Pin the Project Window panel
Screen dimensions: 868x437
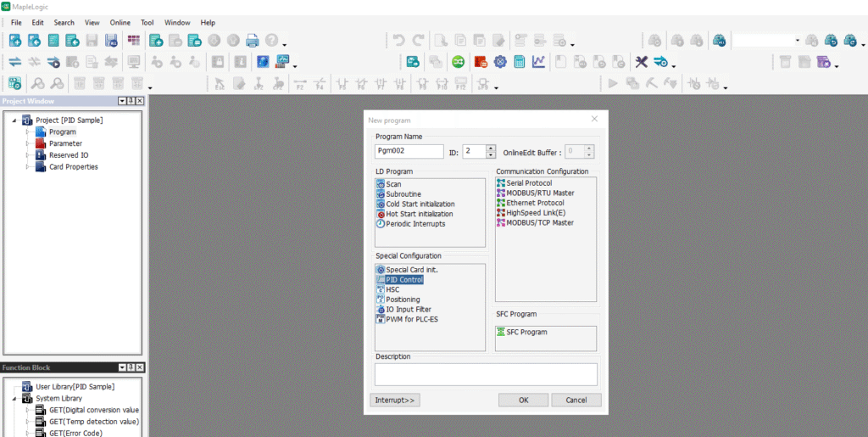point(131,101)
